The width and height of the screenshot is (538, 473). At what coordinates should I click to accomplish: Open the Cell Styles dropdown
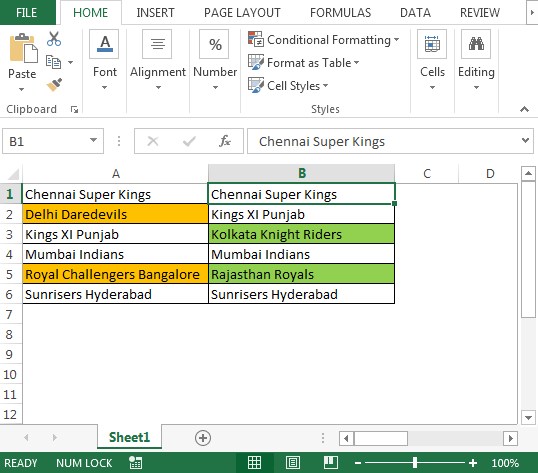click(x=288, y=85)
